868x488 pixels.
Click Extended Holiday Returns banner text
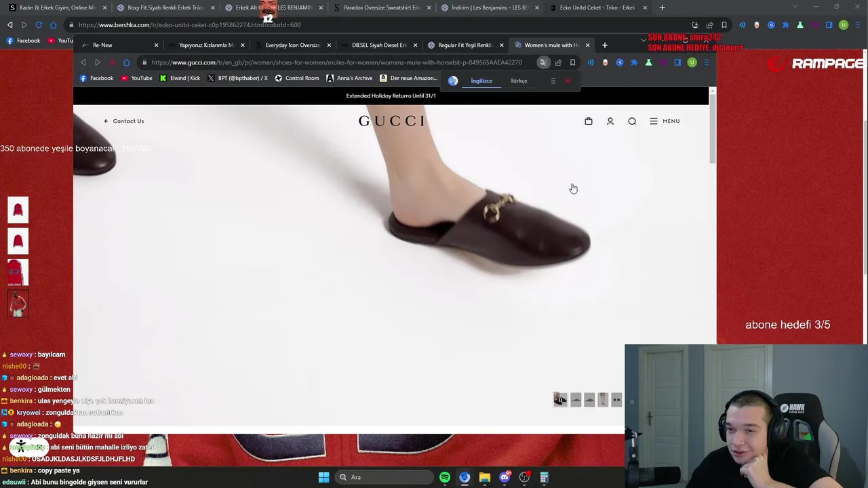pos(391,96)
